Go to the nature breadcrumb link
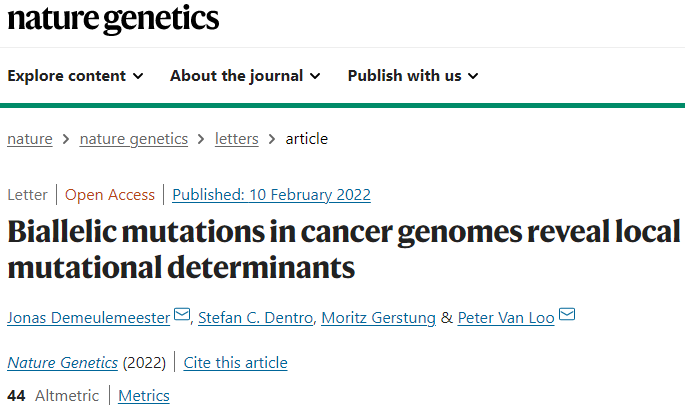This screenshot has width=685, height=410. pos(30,139)
